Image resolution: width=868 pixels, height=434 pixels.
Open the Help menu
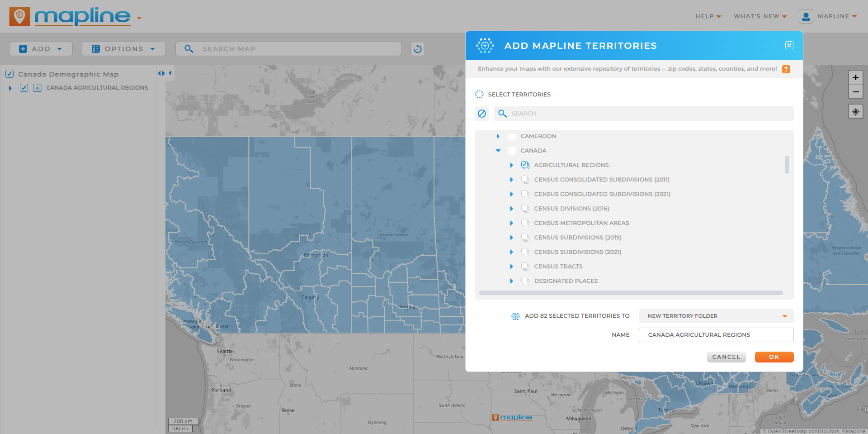point(708,16)
